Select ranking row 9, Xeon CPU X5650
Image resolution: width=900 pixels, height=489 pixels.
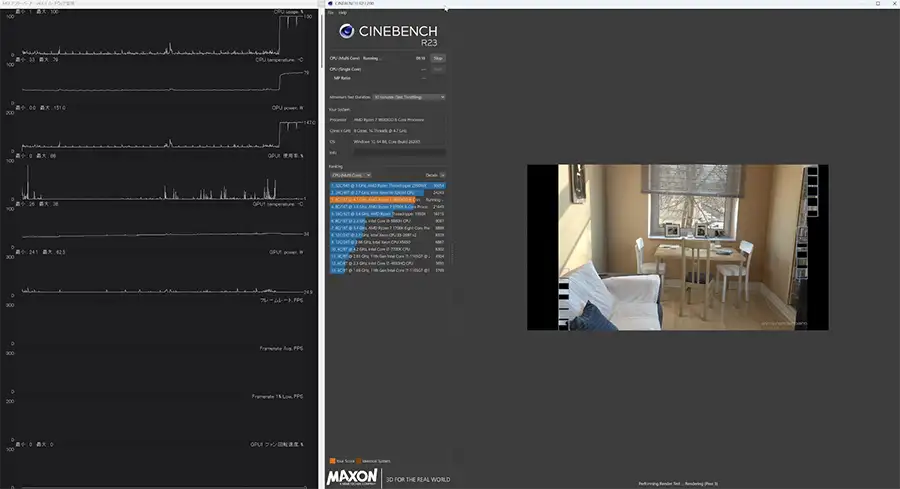coord(387,242)
